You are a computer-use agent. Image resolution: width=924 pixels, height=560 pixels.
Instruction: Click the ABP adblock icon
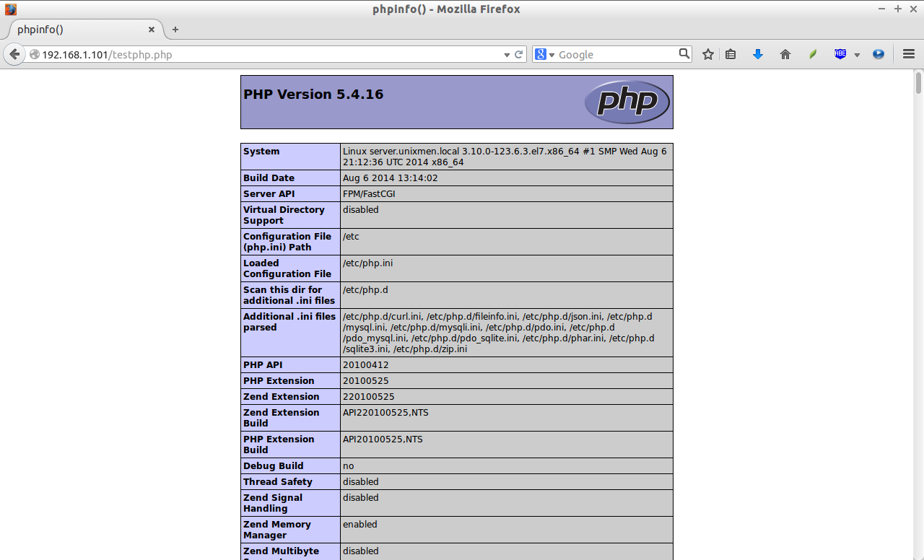(840, 54)
